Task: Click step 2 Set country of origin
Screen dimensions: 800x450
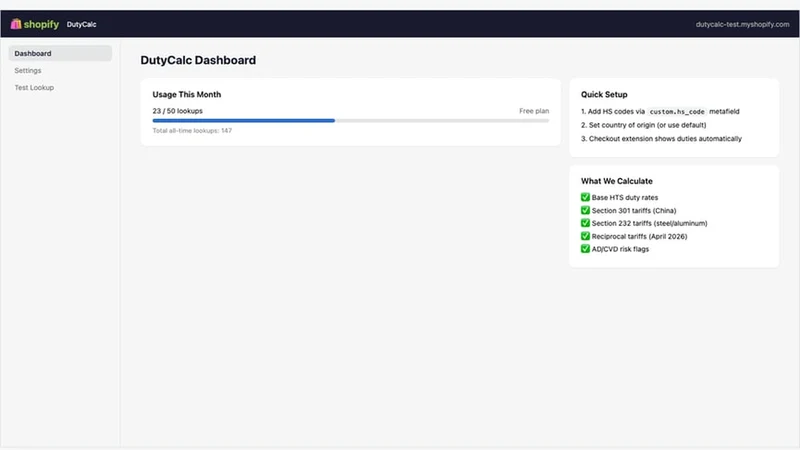Action: pyautogui.click(x=643, y=125)
